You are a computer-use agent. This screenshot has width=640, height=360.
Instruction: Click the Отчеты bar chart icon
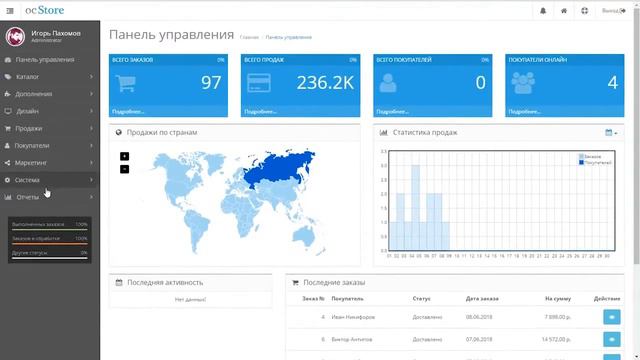pyautogui.click(x=8, y=197)
